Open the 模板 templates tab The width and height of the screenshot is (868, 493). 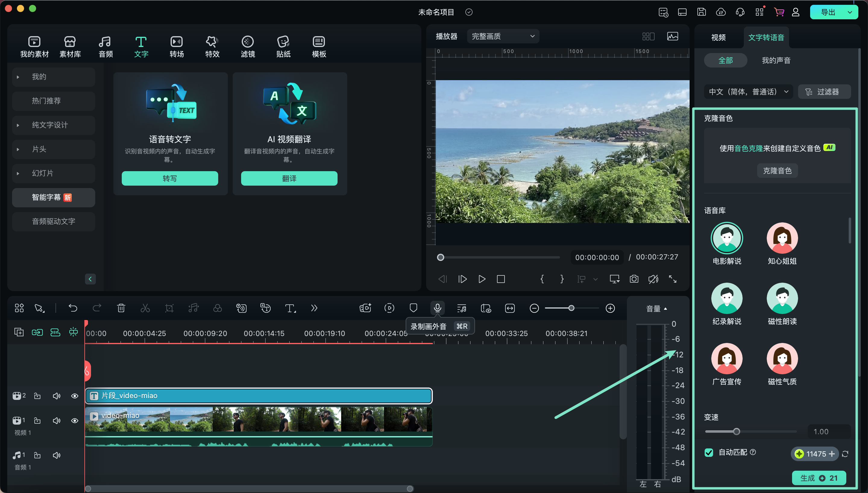click(319, 46)
